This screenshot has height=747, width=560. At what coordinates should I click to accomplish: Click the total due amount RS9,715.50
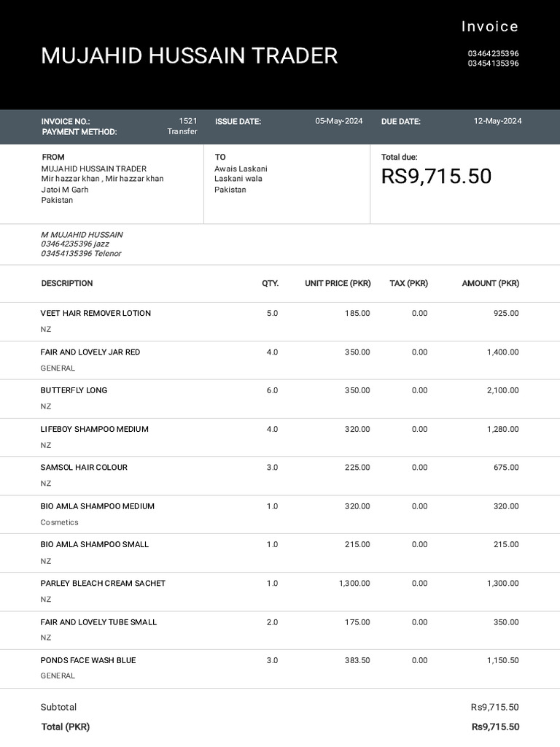[x=436, y=176]
